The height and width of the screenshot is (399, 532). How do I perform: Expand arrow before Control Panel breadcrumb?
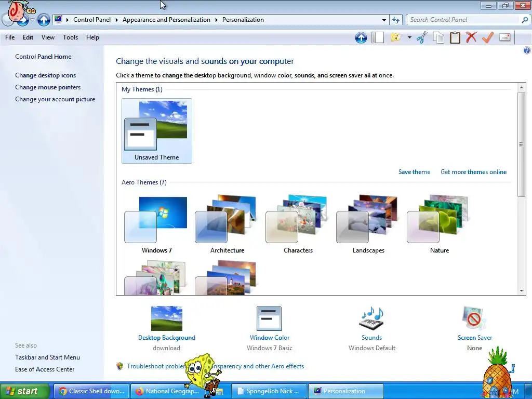point(68,20)
